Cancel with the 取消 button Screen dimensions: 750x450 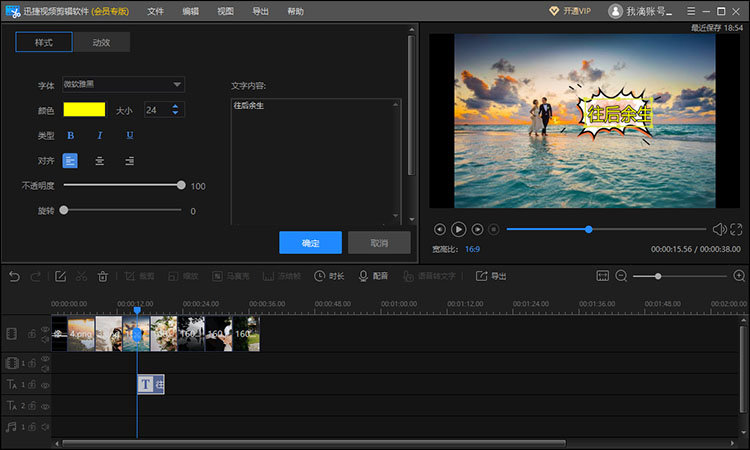click(x=379, y=242)
